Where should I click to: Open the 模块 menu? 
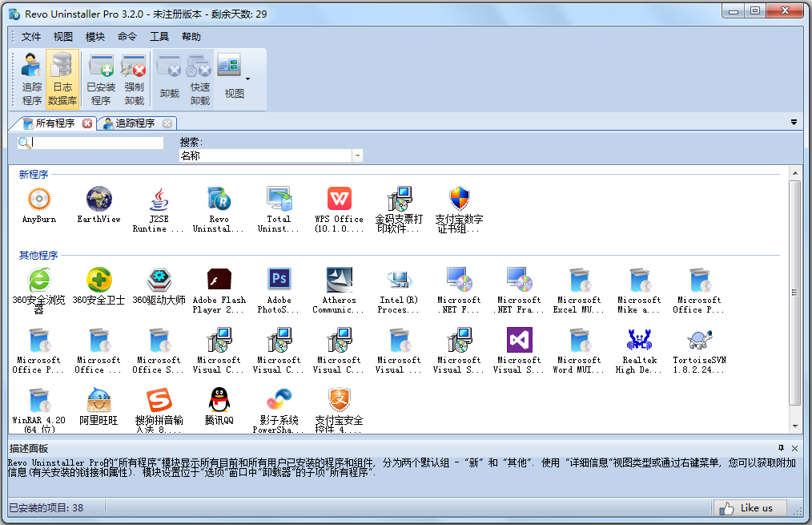pyautogui.click(x=94, y=37)
